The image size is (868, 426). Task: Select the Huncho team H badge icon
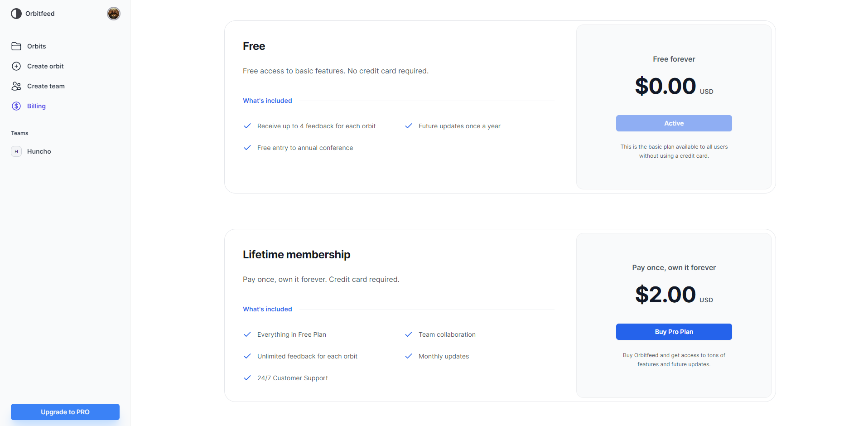tap(16, 151)
